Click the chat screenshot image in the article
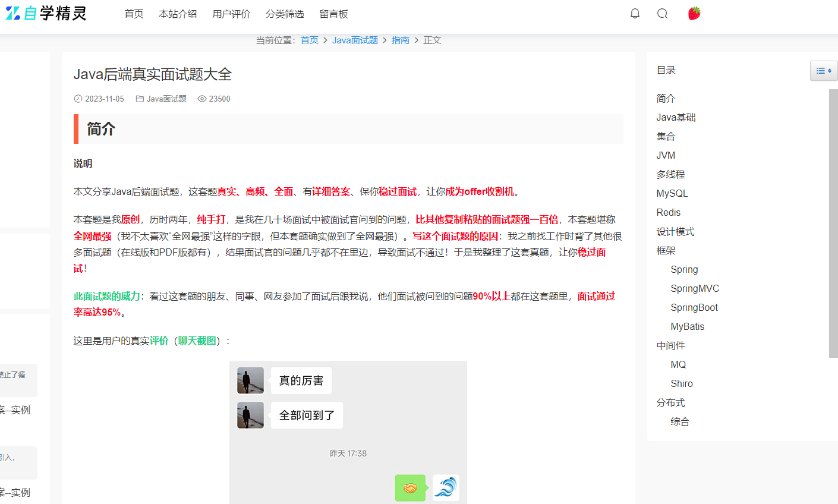Screen dimensions: 838x504 348,432
